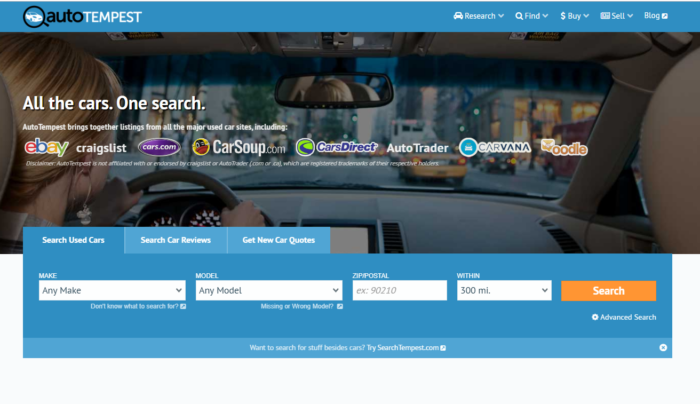Viewport: 700px width, 404px height.
Task: Open Advanced Search options
Action: [x=624, y=317]
